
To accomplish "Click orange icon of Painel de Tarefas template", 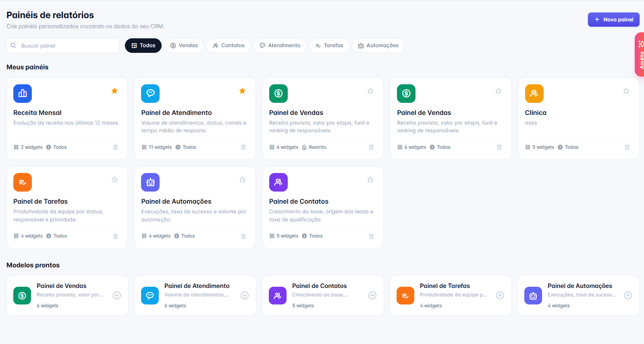I will click(x=405, y=296).
